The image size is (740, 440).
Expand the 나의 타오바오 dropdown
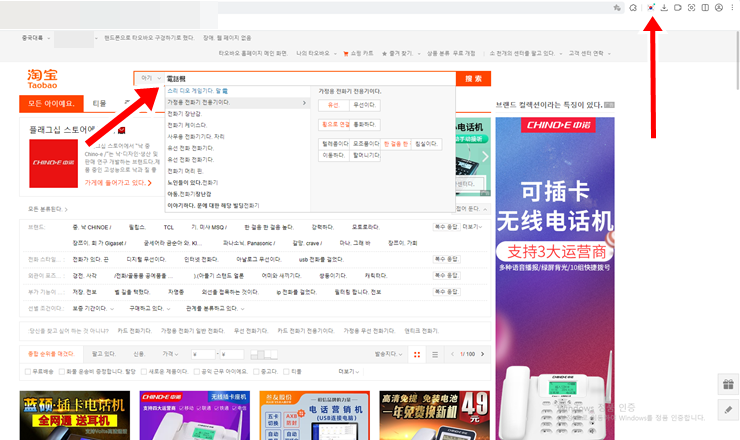click(x=316, y=54)
